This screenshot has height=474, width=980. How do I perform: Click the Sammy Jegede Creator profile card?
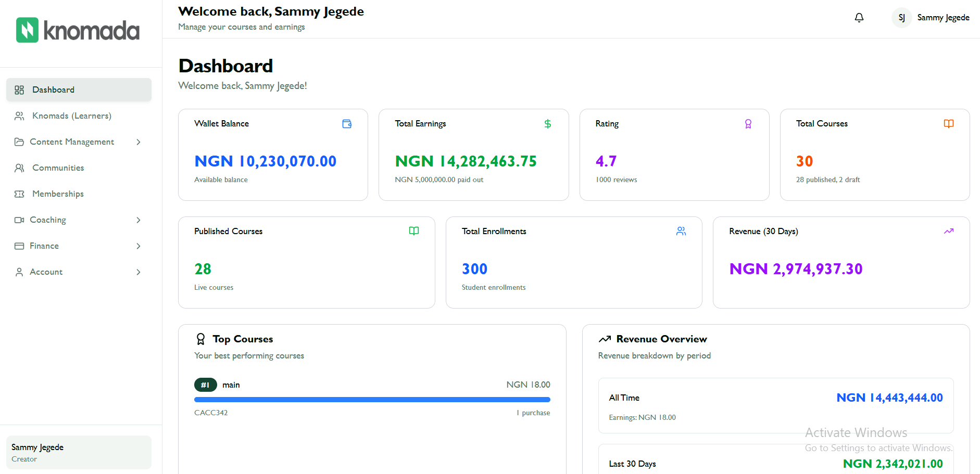point(78,452)
